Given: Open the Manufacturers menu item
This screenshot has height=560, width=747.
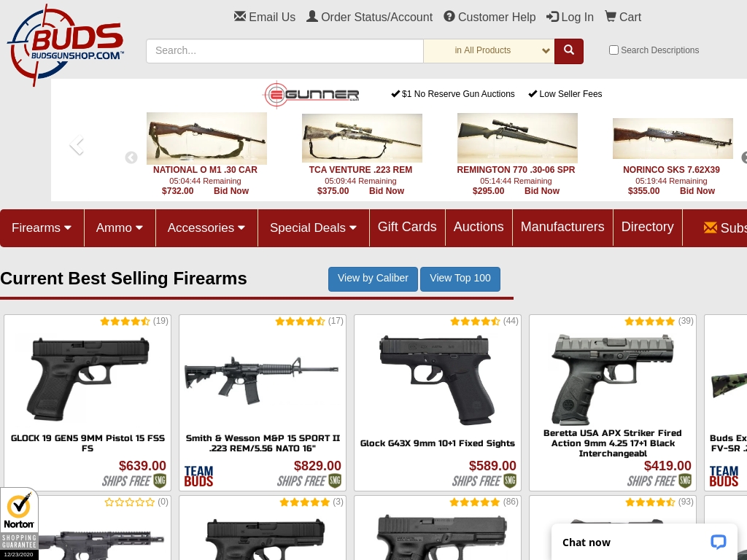Looking at the screenshot, I should pos(562,227).
